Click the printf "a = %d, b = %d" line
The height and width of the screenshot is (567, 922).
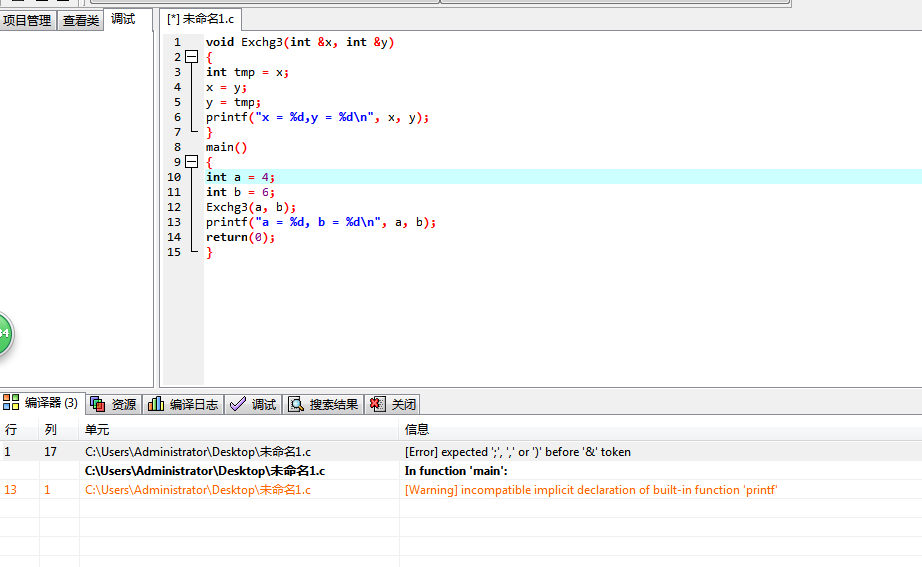(x=321, y=222)
